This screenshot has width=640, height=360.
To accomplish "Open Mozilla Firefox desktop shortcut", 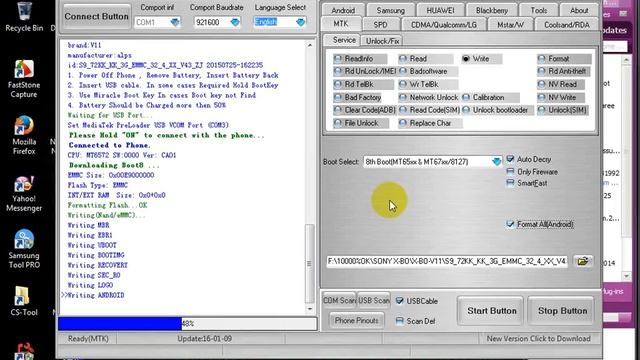I will 24,136.
